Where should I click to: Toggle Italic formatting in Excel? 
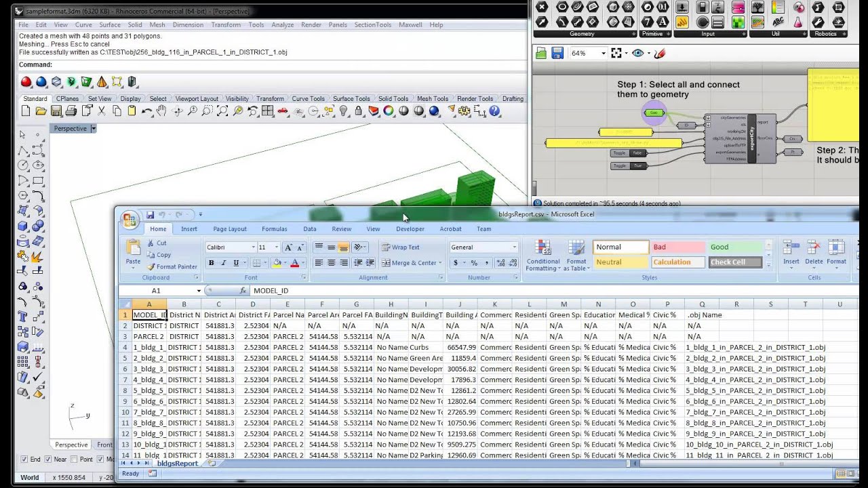[x=224, y=263]
